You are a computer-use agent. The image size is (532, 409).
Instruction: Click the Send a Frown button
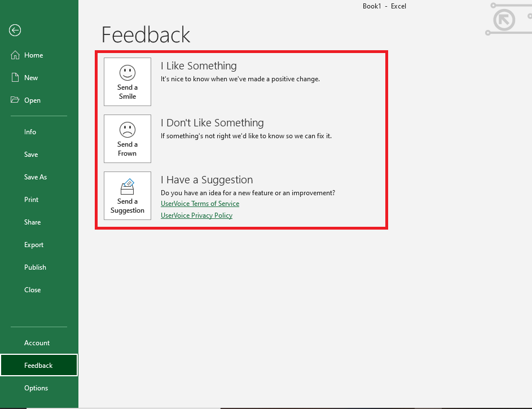pyautogui.click(x=127, y=139)
